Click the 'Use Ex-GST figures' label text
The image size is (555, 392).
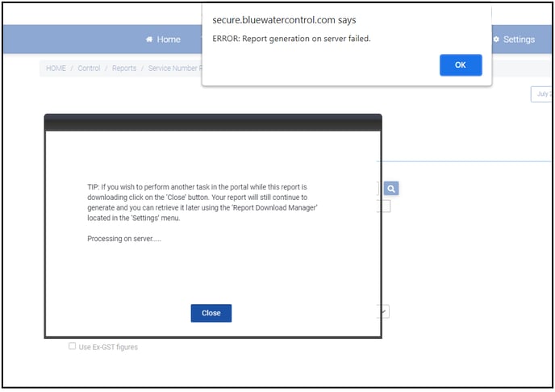point(108,347)
